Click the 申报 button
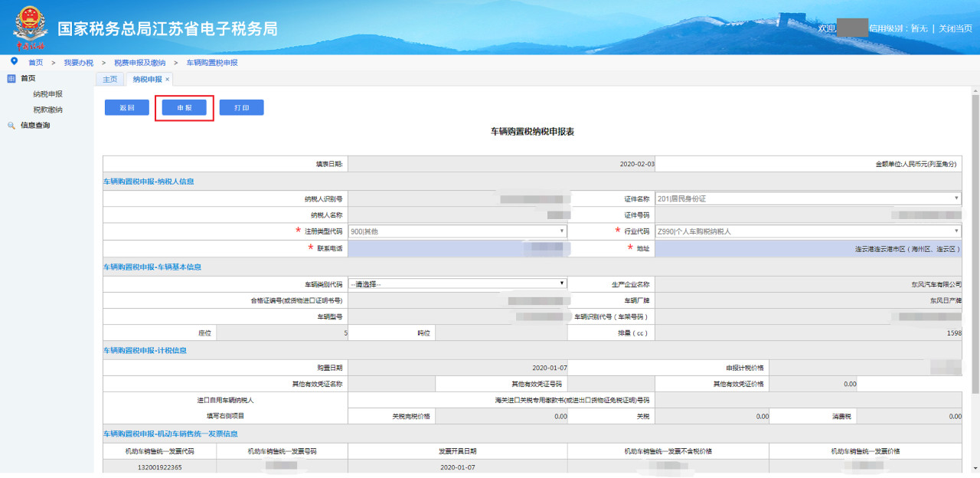This screenshot has height=478, width=980. 185,108
